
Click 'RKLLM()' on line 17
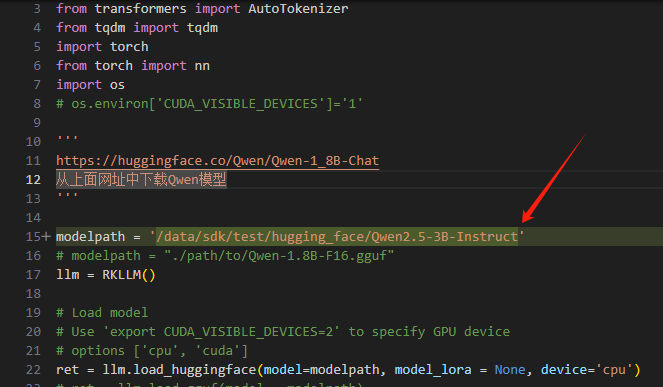[129, 275]
